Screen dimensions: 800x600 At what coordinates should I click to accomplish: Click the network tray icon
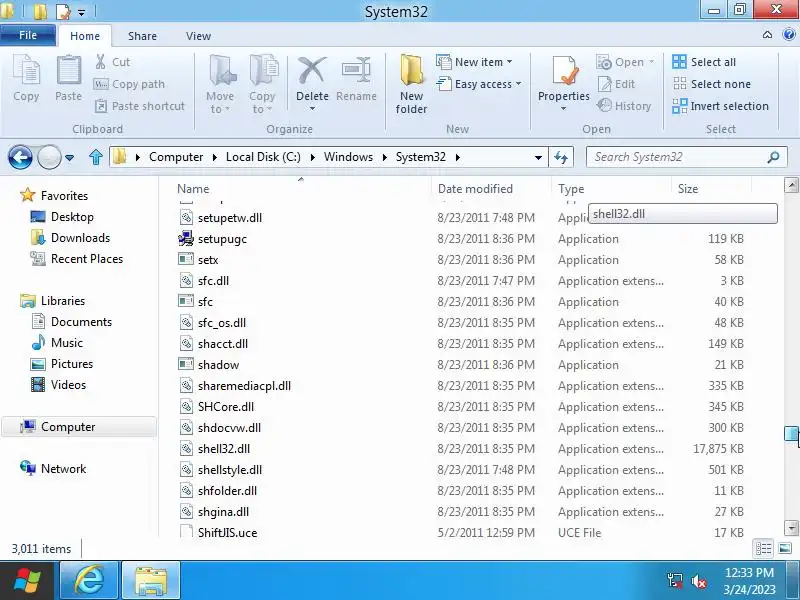pyautogui.click(x=674, y=581)
